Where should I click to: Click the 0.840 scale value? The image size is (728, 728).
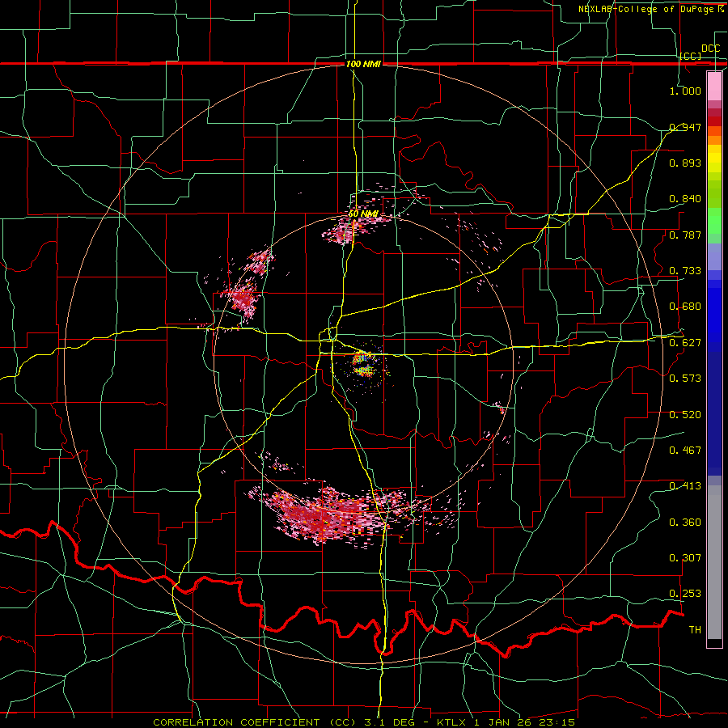click(x=685, y=199)
